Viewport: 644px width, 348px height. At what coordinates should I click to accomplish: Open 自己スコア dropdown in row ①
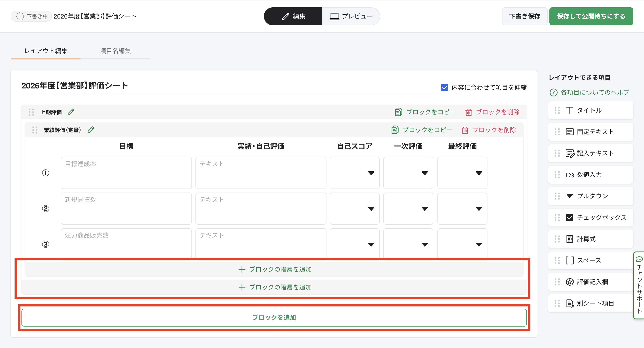(354, 173)
